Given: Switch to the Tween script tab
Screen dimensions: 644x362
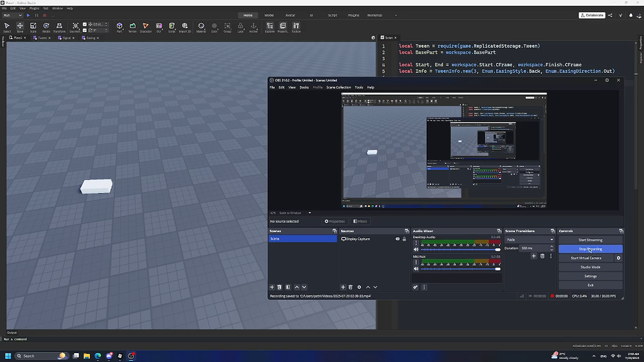Looking at the screenshot, I should (41, 37).
